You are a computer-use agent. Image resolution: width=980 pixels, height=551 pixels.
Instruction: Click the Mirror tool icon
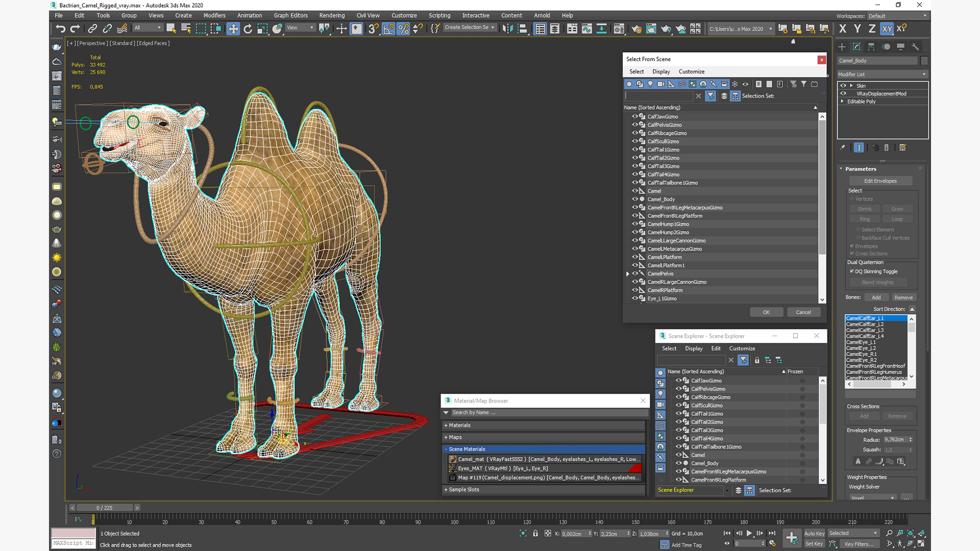pyautogui.click(x=507, y=29)
